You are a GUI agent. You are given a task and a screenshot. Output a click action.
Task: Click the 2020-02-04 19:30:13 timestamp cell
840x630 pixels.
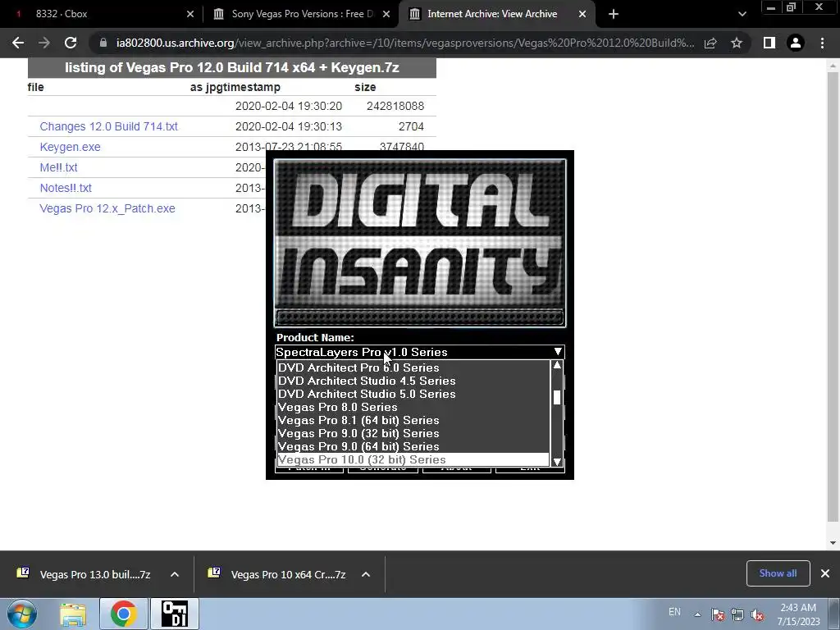point(288,126)
